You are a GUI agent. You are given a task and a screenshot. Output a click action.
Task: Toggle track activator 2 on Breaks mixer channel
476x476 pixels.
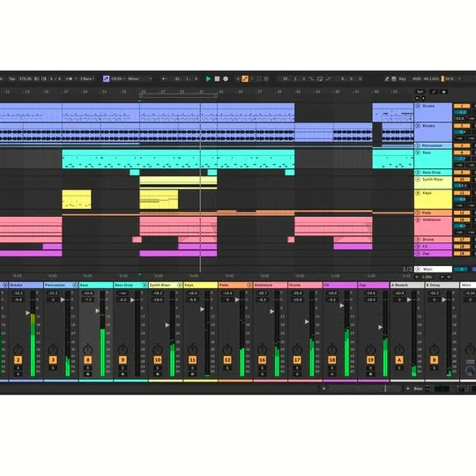coord(18,360)
